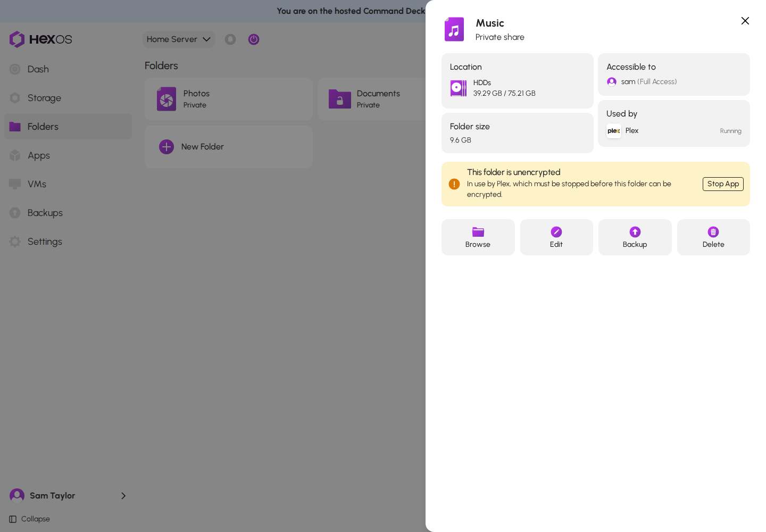This screenshot has height=532, width=766.
Task: Click the 'Folders' page heading
Action: [x=161, y=66]
